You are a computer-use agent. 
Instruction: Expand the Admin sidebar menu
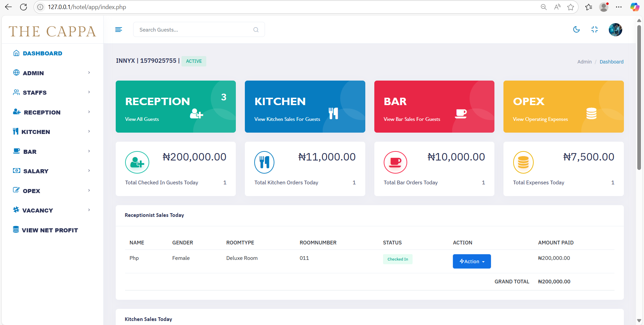[52, 73]
